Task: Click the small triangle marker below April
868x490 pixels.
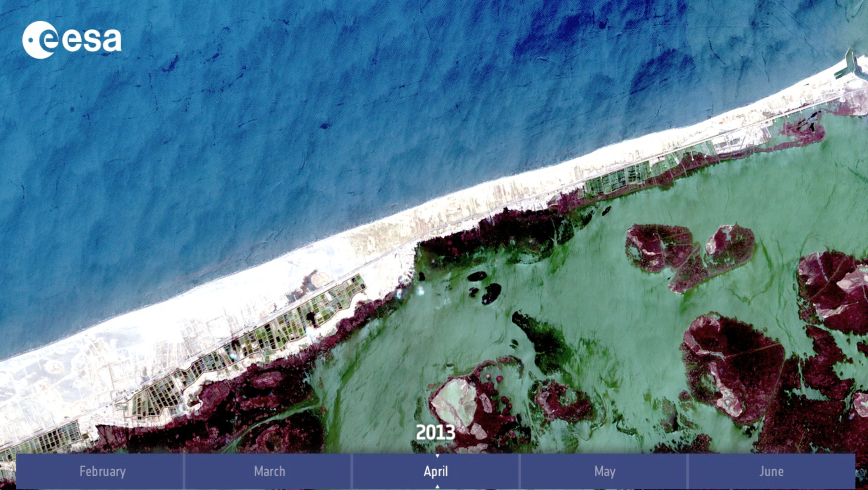Action: [437, 486]
